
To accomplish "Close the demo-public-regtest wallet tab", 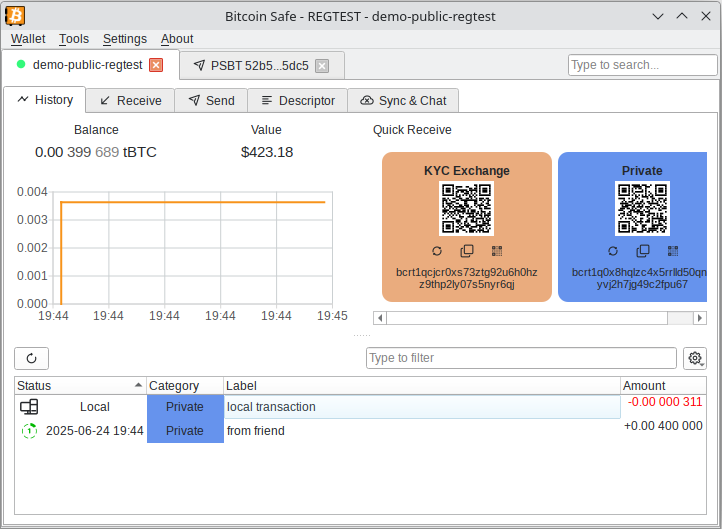I will tap(156, 65).
